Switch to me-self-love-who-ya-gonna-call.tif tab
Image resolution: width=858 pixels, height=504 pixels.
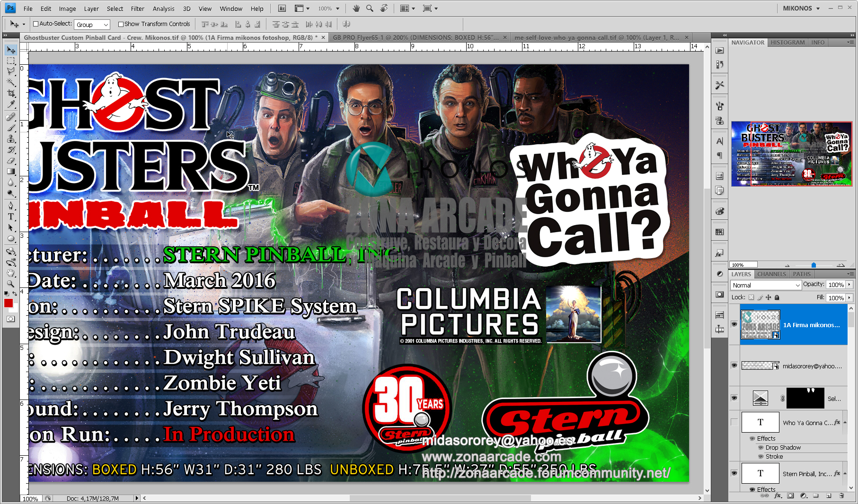(597, 37)
